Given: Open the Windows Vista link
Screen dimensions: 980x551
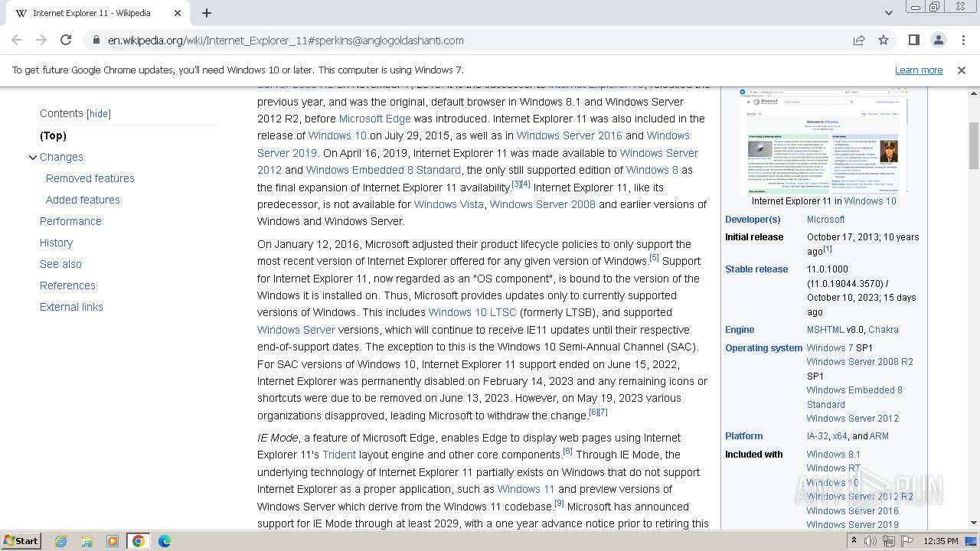Looking at the screenshot, I should pyautogui.click(x=449, y=204).
